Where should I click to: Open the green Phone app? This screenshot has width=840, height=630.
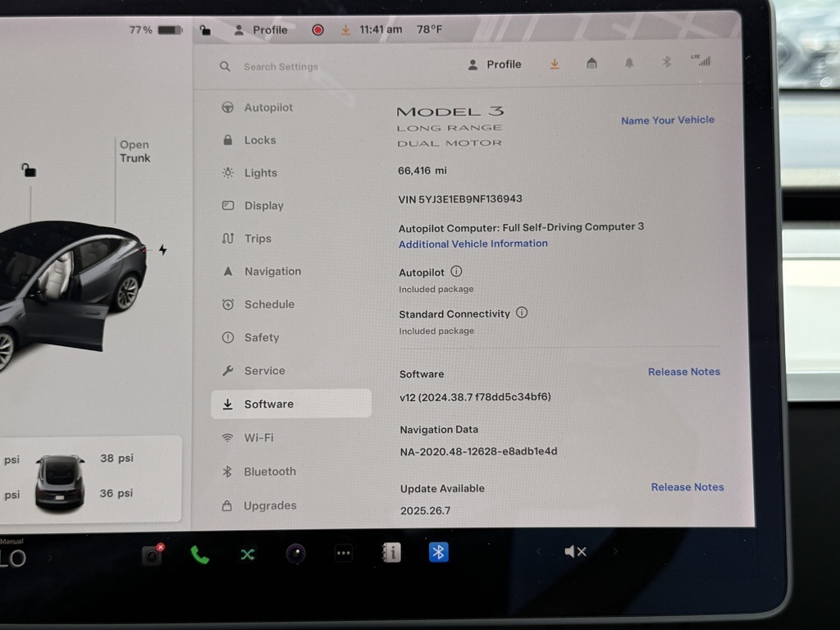[199, 555]
